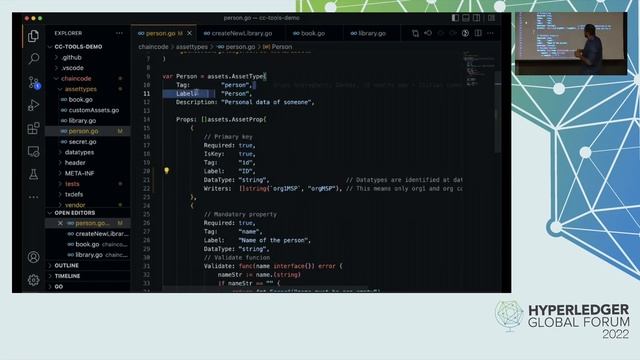Open the Search view icon
Viewport: 640px width, 360px height.
click(33, 59)
